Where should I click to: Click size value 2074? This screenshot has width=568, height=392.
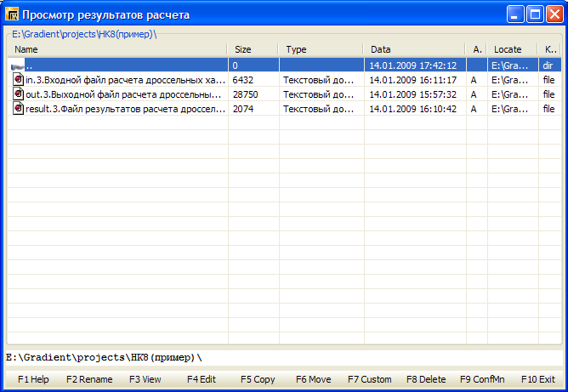coord(242,109)
